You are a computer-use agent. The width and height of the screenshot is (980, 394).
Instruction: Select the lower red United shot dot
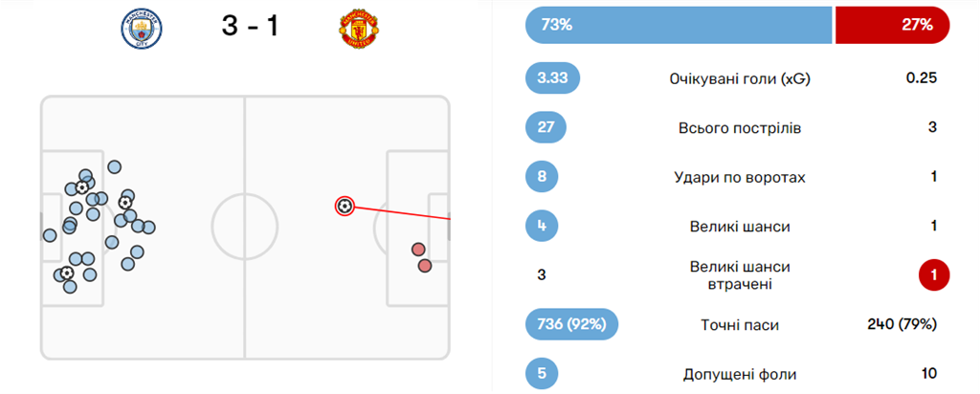click(425, 266)
